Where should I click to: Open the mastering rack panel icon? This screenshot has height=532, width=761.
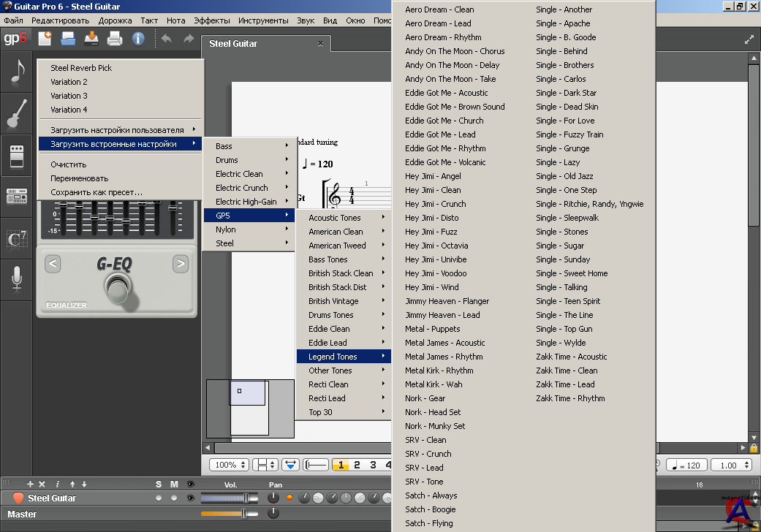(17, 196)
